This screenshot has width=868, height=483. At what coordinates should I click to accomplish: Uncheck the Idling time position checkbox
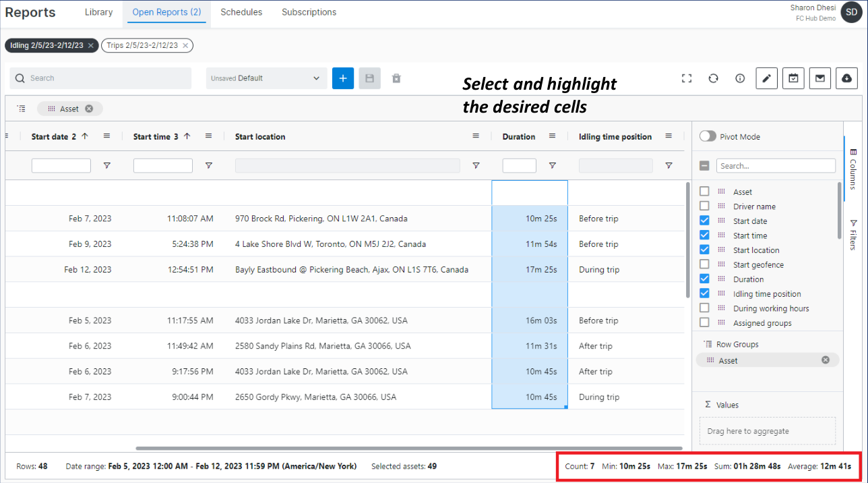(x=704, y=293)
